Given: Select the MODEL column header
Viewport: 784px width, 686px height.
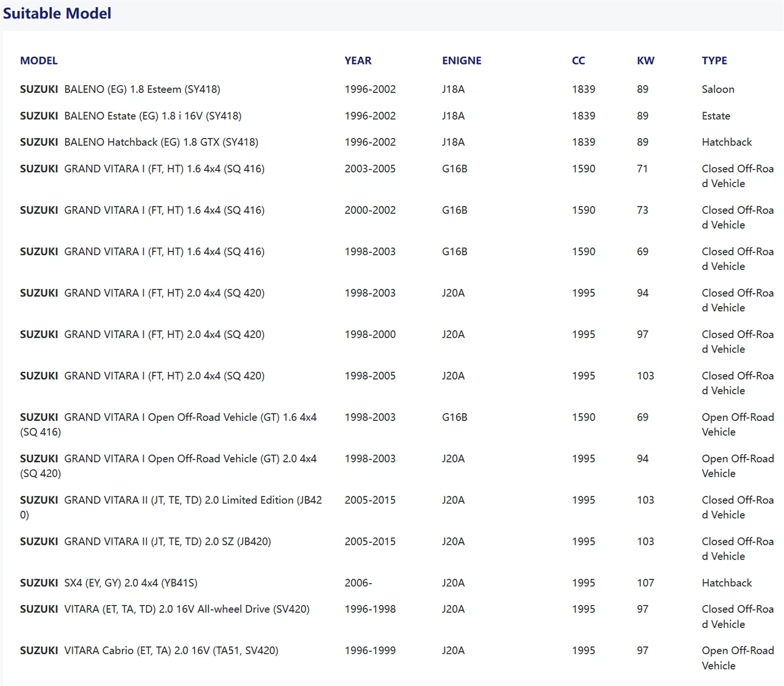Looking at the screenshot, I should (x=39, y=61).
